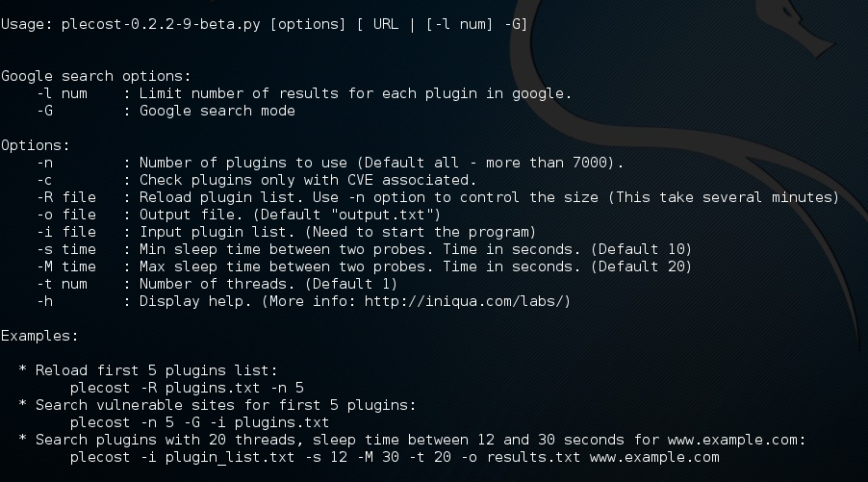Click the "-h" display help flag

tap(43, 301)
